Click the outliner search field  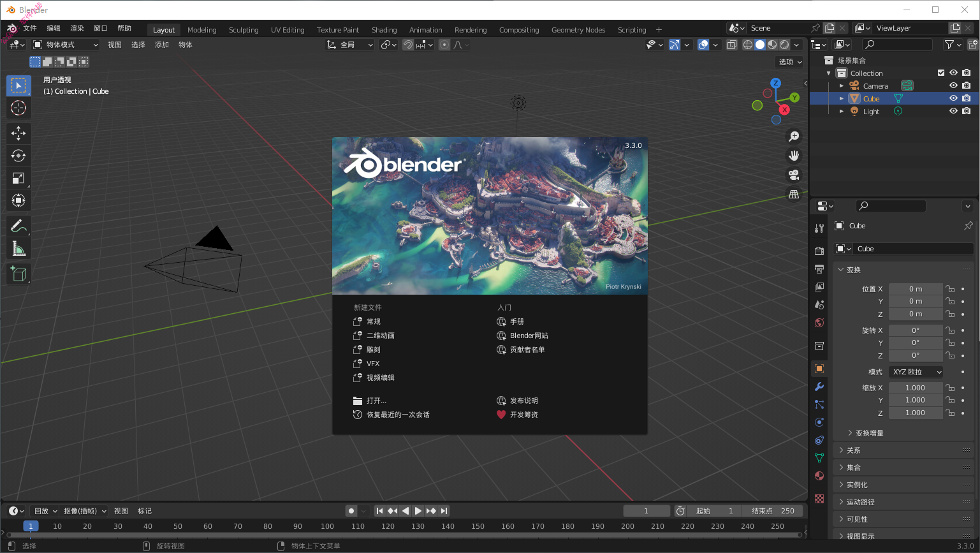coord(897,45)
